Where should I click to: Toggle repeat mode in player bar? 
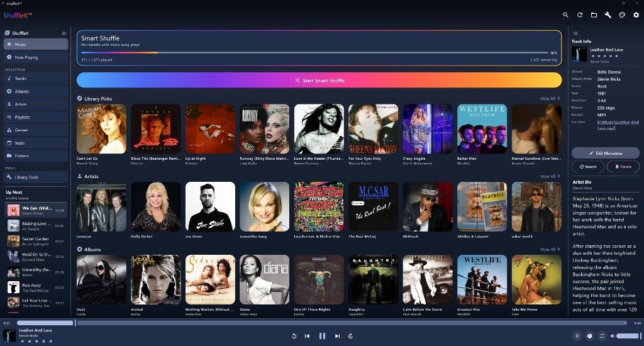pyautogui.click(x=602, y=336)
